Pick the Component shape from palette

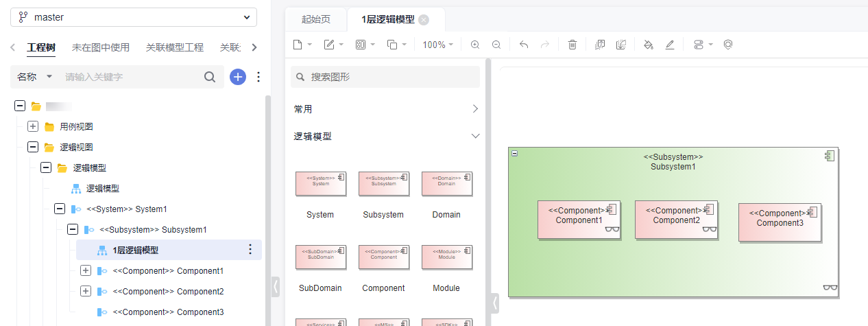(384, 257)
